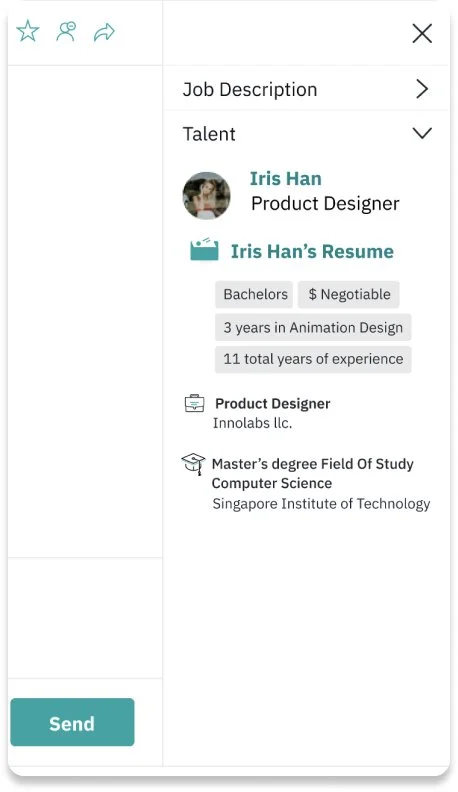
Task: Collapse the Talent section chevron
Action: point(422,133)
